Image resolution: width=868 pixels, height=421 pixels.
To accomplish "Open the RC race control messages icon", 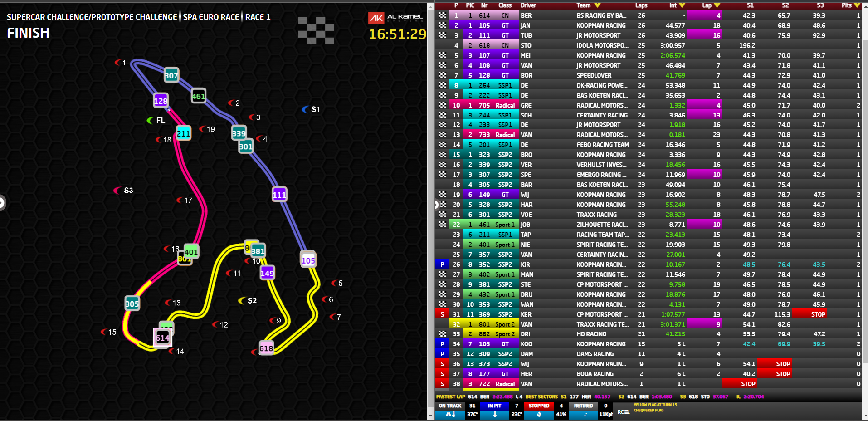I will pos(624,412).
